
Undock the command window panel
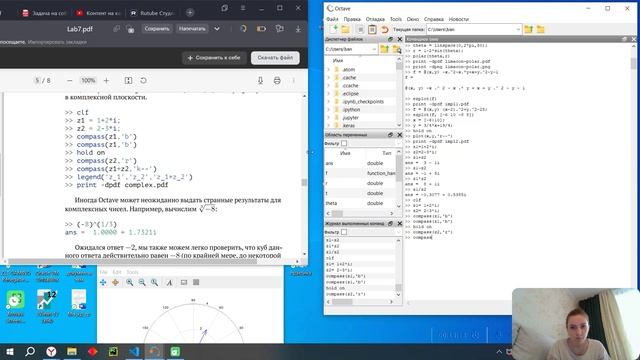coord(624,39)
